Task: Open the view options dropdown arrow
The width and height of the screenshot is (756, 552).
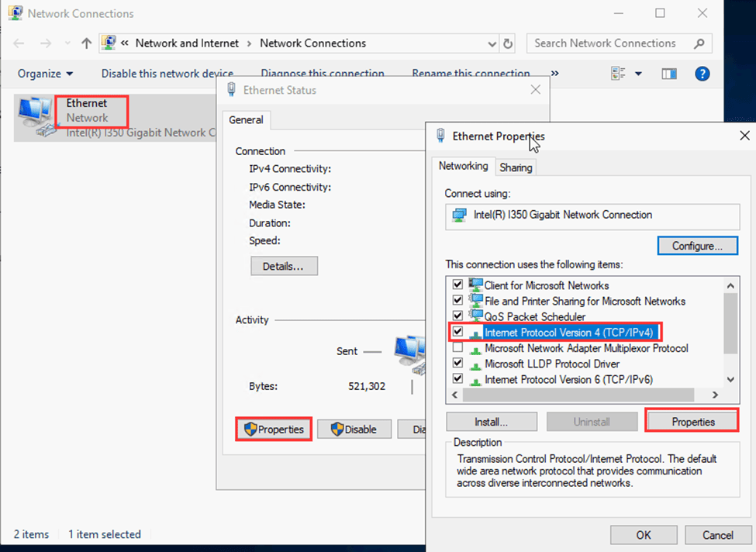Action: pos(639,74)
